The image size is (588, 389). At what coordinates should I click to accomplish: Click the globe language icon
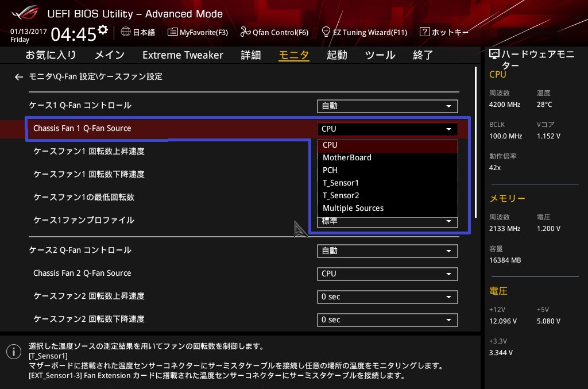[x=126, y=32]
